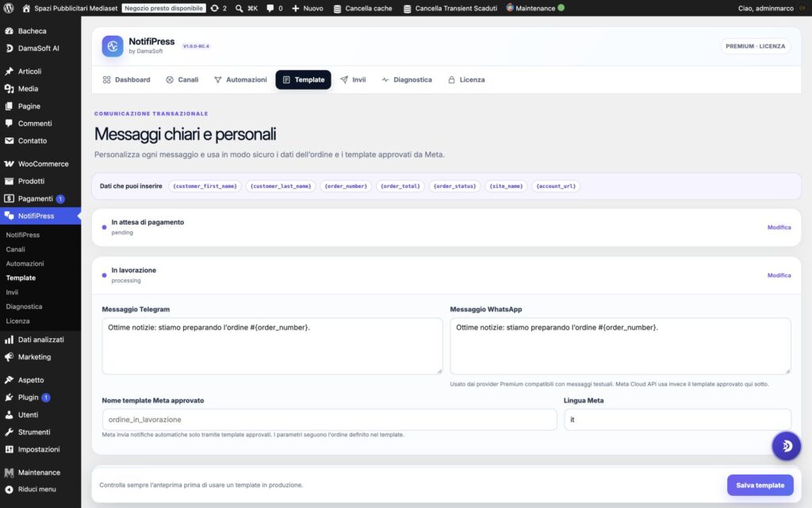Viewport: 812px width, 508px height.
Task: Click the Diagnostica pulse icon
Action: coord(385,80)
